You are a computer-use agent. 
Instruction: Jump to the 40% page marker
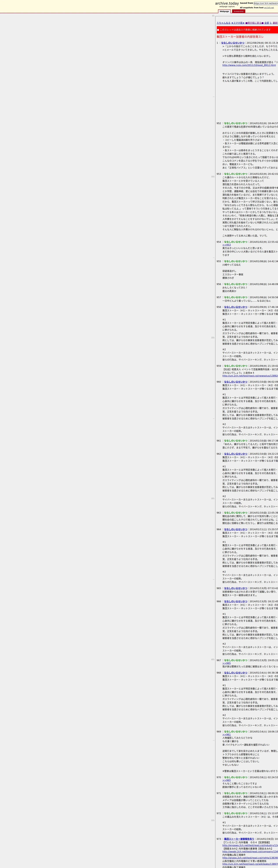pyautogui.click(x=213, y=659)
